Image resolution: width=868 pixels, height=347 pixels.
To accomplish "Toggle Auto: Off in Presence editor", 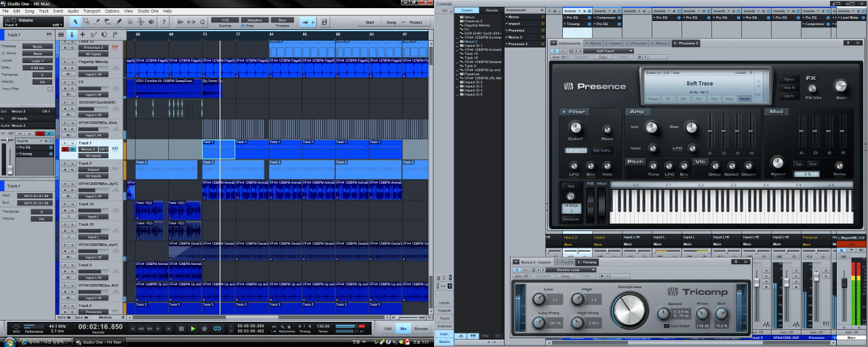I will 559,57.
